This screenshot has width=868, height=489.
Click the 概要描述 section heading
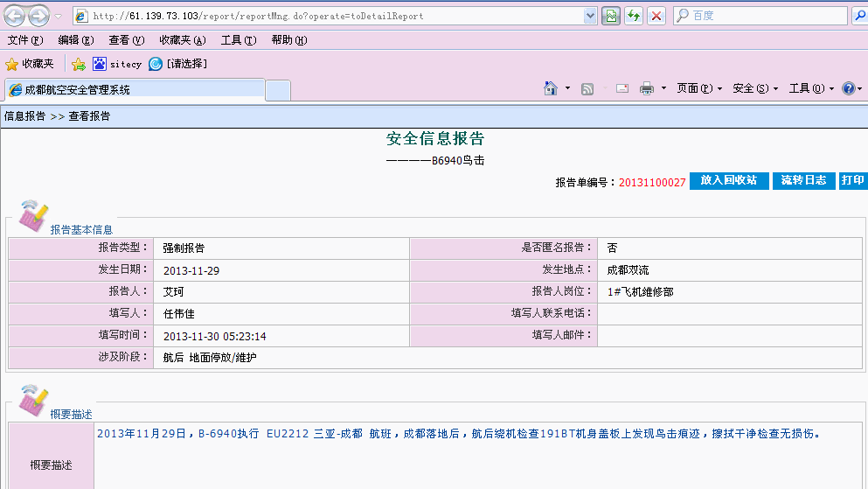[x=72, y=415]
